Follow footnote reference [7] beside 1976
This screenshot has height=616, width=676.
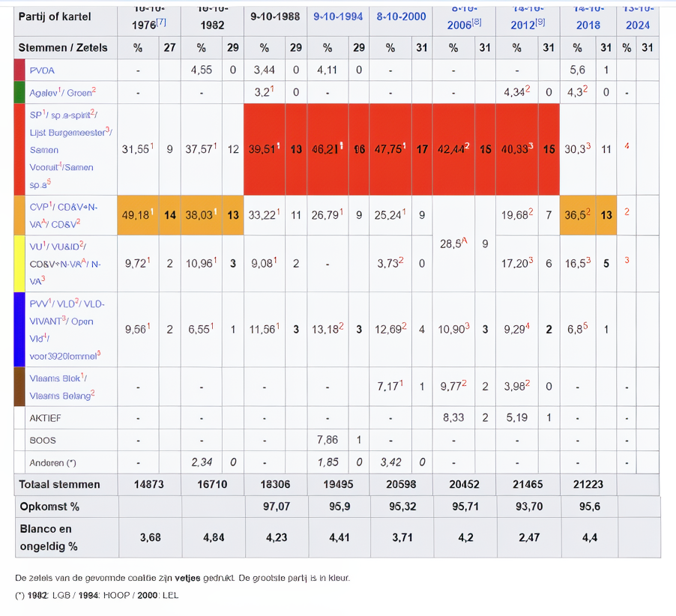161,22
